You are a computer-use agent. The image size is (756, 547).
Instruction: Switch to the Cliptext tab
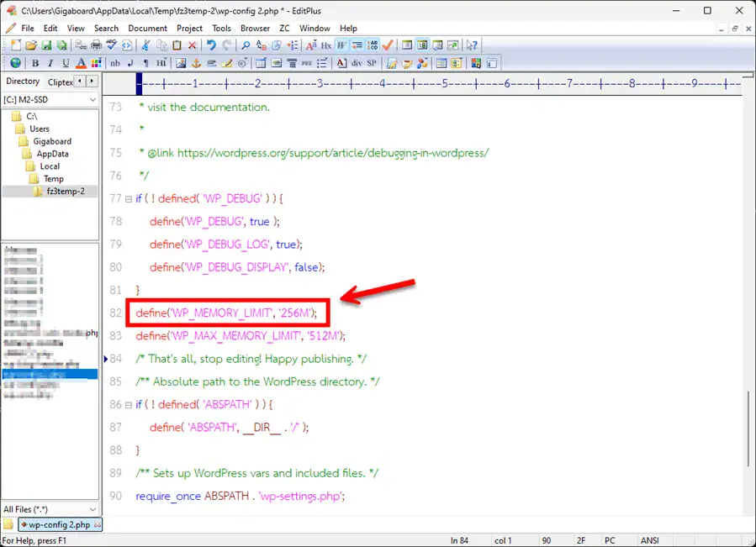click(60, 82)
